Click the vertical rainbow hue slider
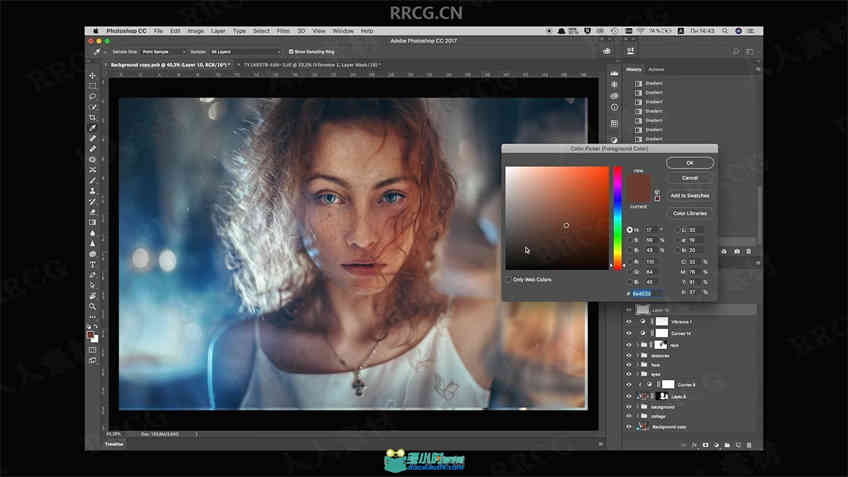 click(x=617, y=218)
